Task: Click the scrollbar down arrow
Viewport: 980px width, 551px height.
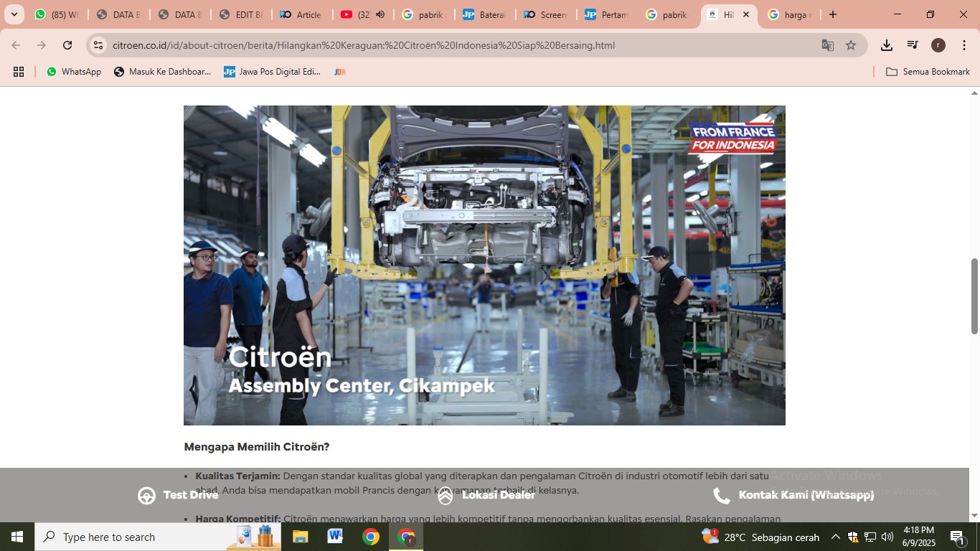Action: (x=974, y=516)
